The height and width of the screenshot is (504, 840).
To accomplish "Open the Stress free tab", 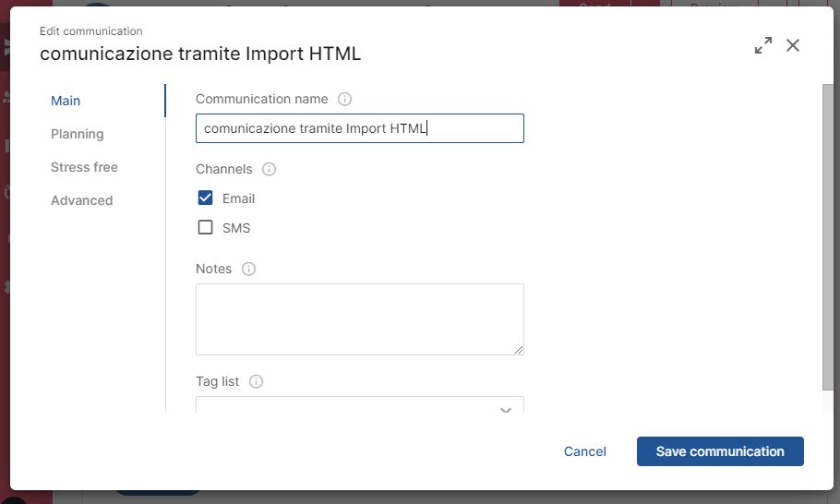I will pos(84,167).
